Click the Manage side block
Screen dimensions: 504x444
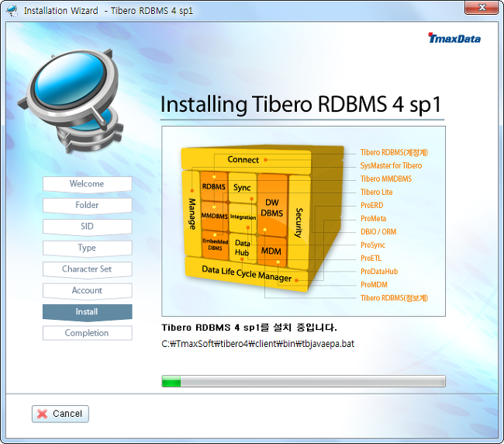point(192,213)
